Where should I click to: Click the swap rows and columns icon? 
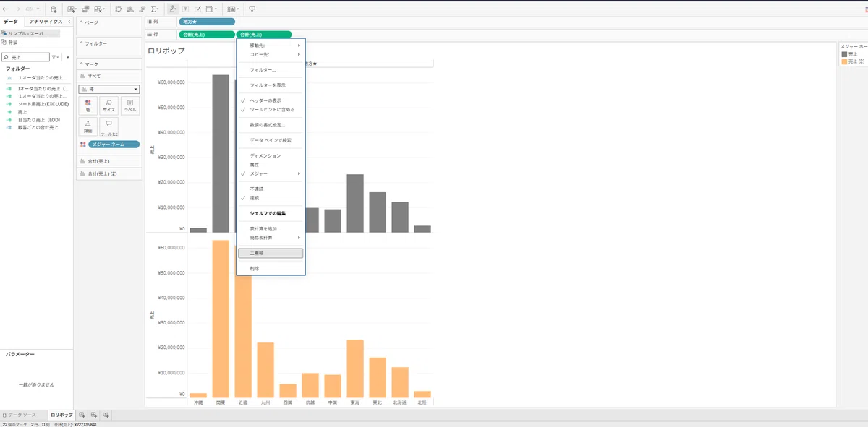(118, 9)
